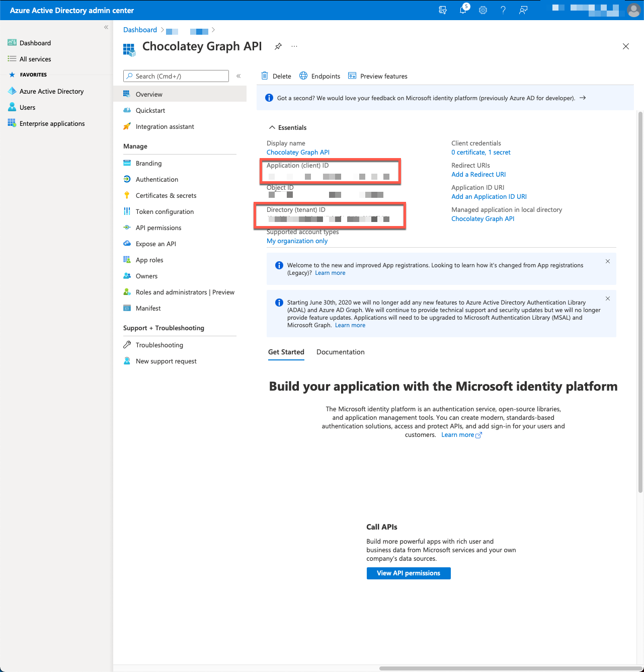Image resolution: width=644 pixels, height=672 pixels.
Task: Pin the Chocolatey Graph API blade
Action: click(x=278, y=46)
